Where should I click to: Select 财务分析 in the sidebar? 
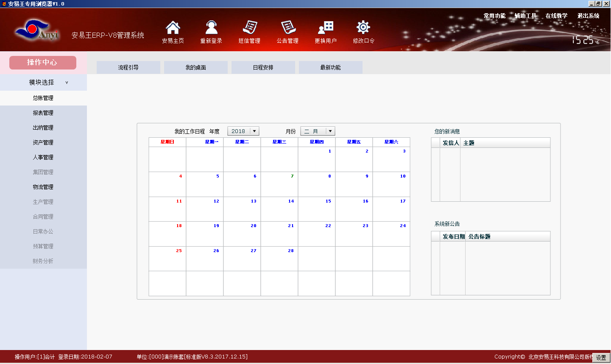point(43,261)
